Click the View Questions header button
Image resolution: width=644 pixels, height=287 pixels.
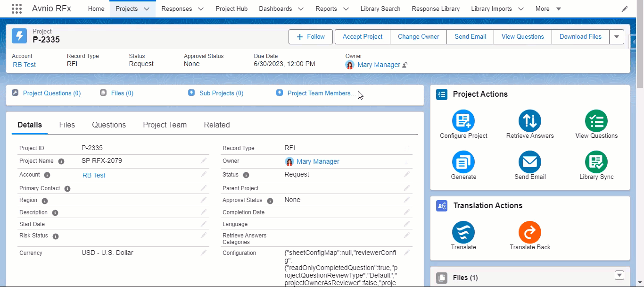[x=523, y=37]
